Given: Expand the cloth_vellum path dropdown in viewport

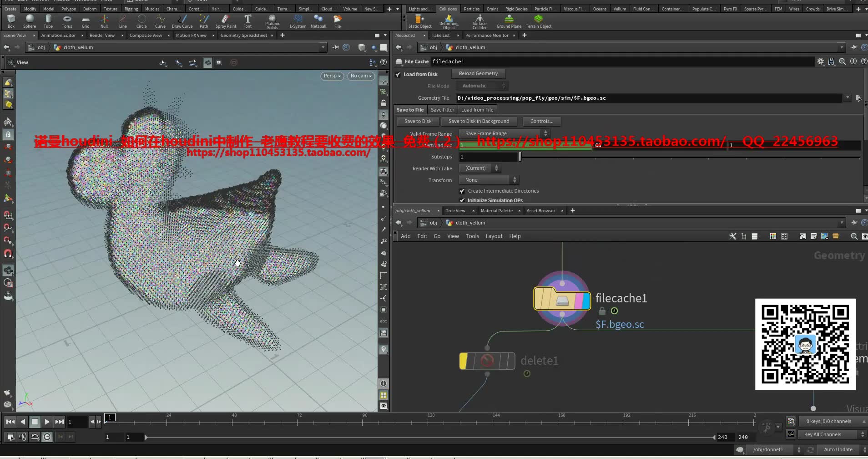Looking at the screenshot, I should pyautogui.click(x=323, y=47).
